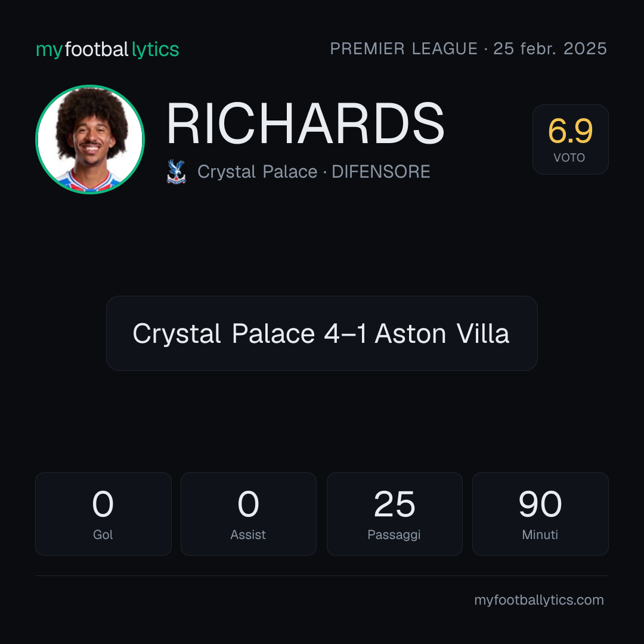Click the number 25 in Passaggi
644x644 pixels.
pyautogui.click(x=394, y=504)
